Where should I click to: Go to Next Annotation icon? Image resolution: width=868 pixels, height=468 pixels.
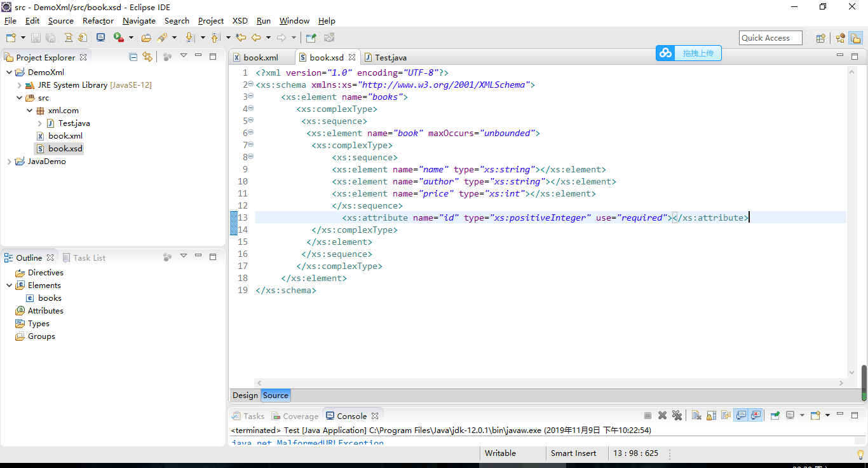190,38
